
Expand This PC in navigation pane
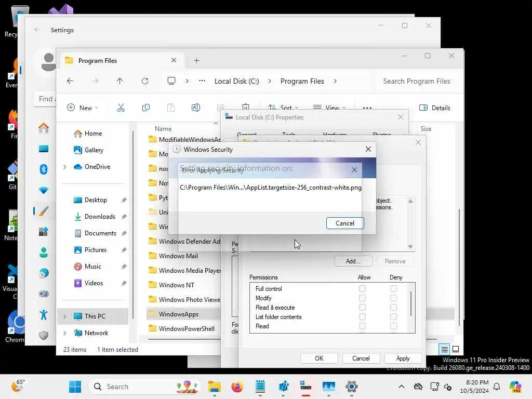[65, 316]
